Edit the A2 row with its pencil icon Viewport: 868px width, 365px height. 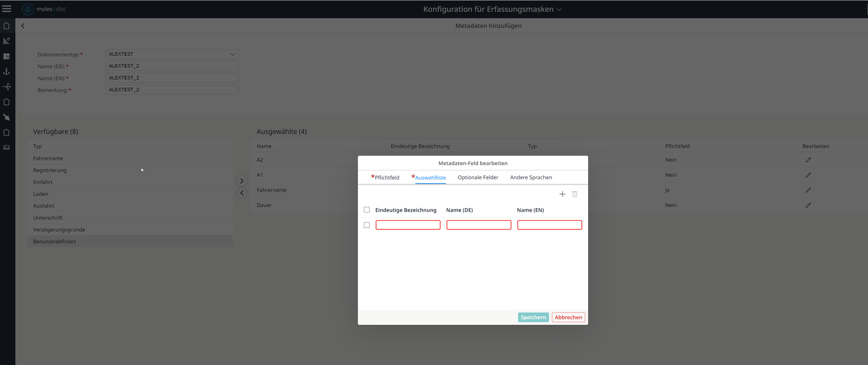pyautogui.click(x=808, y=160)
